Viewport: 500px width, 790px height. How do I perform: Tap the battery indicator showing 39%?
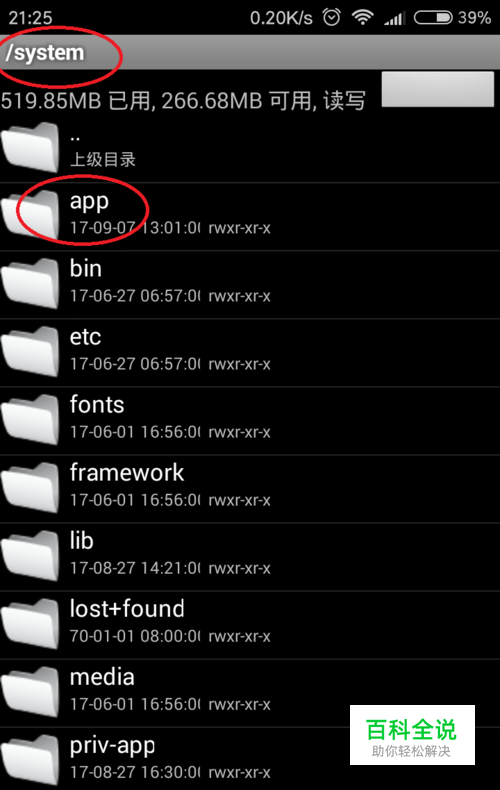point(452,18)
